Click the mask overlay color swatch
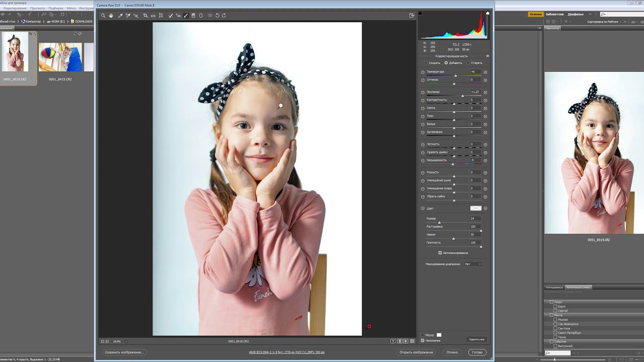Viewport: 644px width, 362px height. click(439, 335)
